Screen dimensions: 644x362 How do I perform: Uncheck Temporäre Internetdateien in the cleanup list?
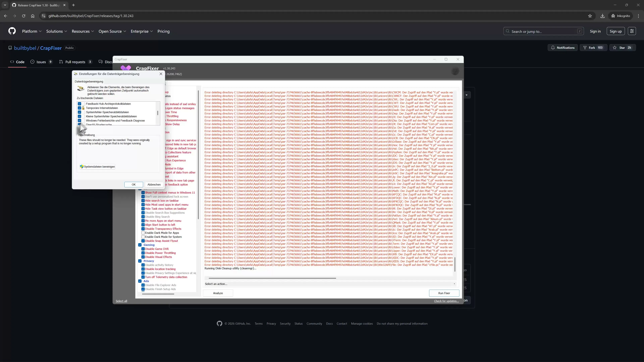point(79,108)
